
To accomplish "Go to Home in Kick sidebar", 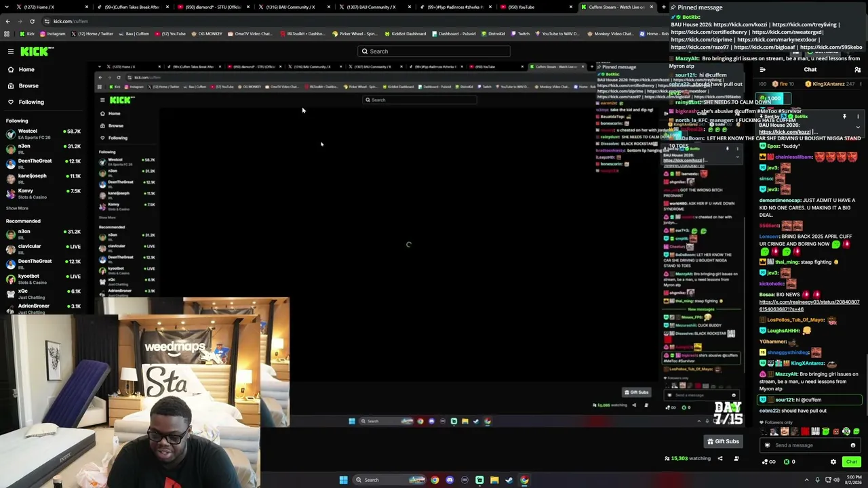I will click(x=26, y=69).
